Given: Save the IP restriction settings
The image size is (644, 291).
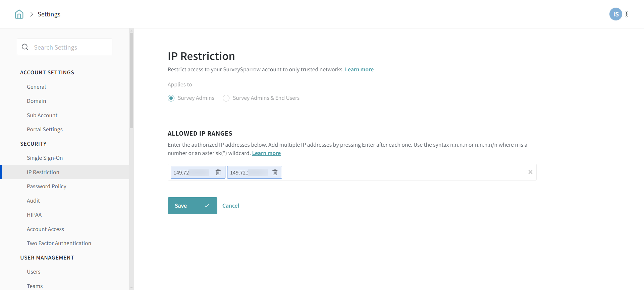Looking at the screenshot, I should click(192, 206).
